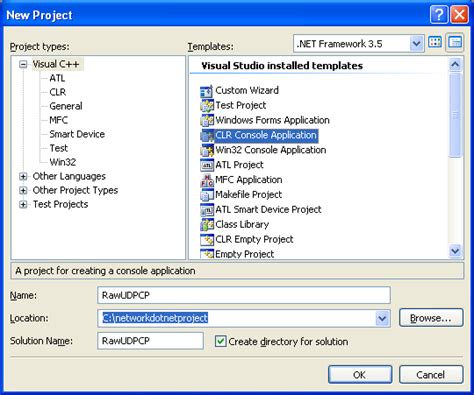Pick the Windows Forms Application icon
Image resolution: width=474 pixels, height=395 pixels.
click(206, 120)
